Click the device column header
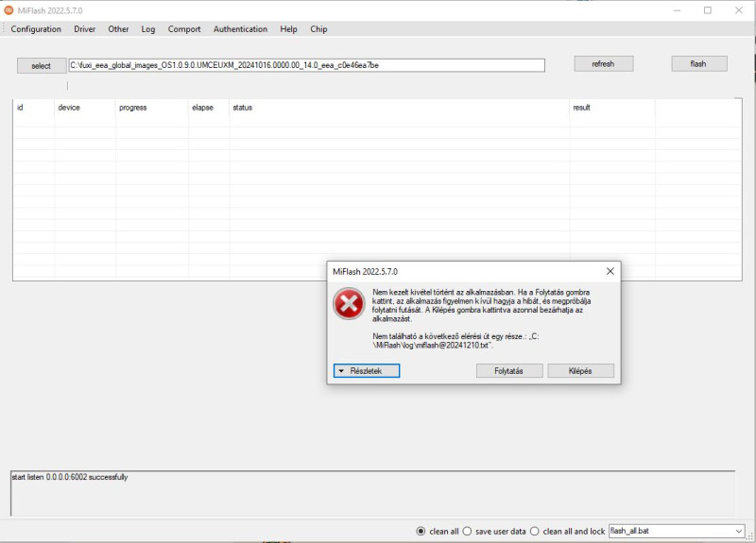 (x=85, y=108)
